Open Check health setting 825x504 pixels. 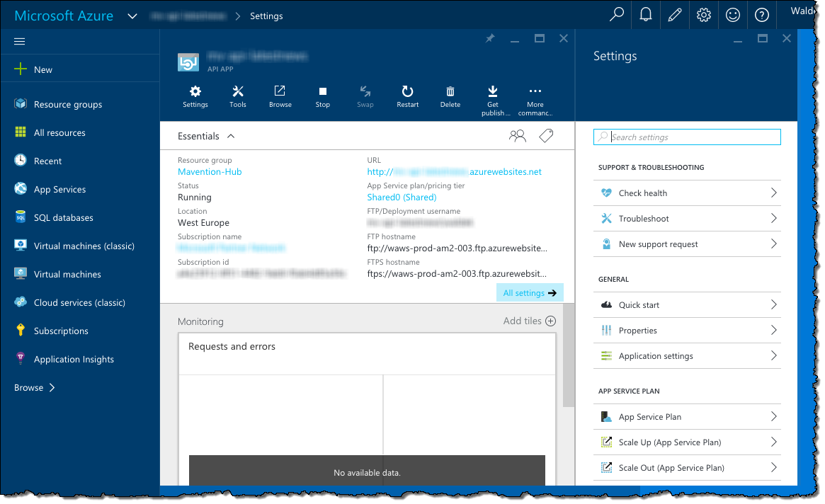(687, 193)
